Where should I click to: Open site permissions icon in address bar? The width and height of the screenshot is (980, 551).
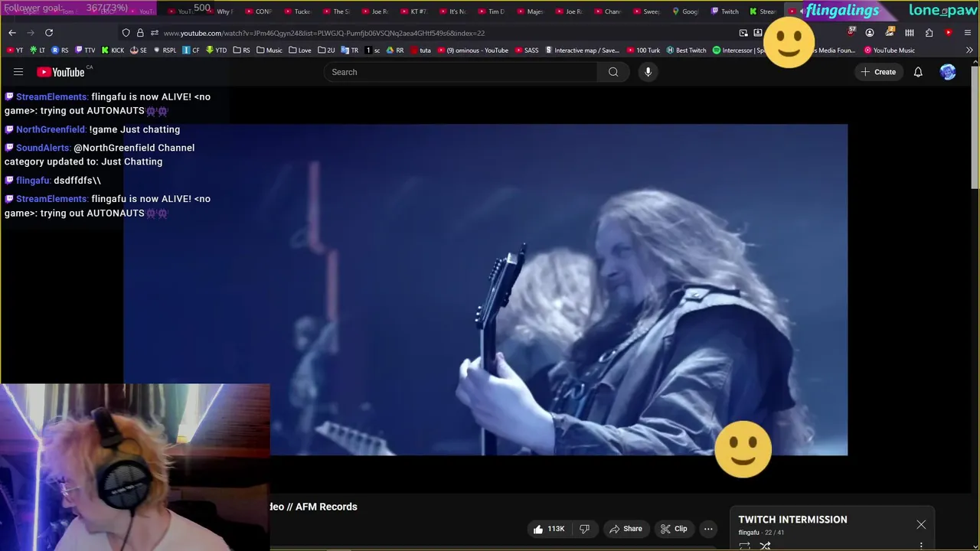(154, 33)
